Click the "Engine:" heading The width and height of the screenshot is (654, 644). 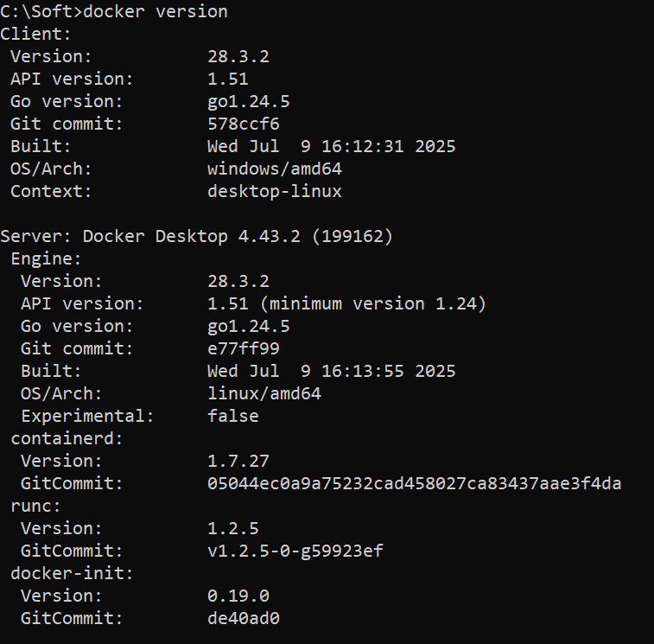[47, 258]
